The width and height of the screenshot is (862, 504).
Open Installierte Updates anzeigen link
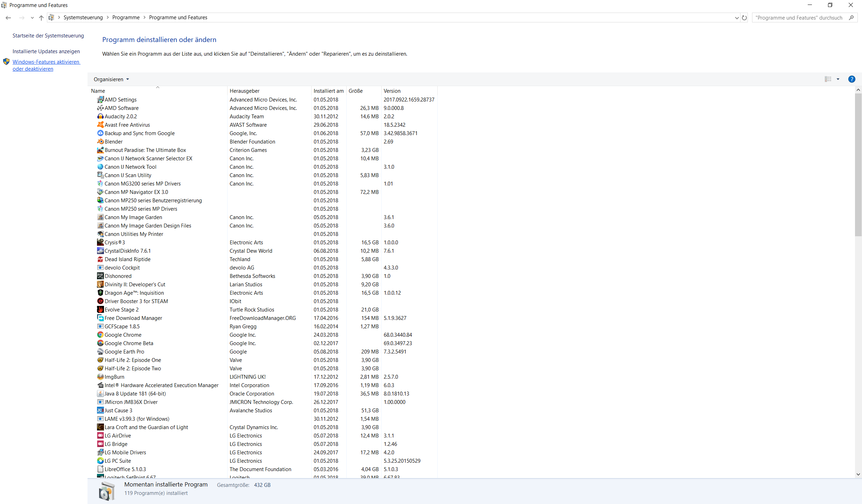coord(46,51)
